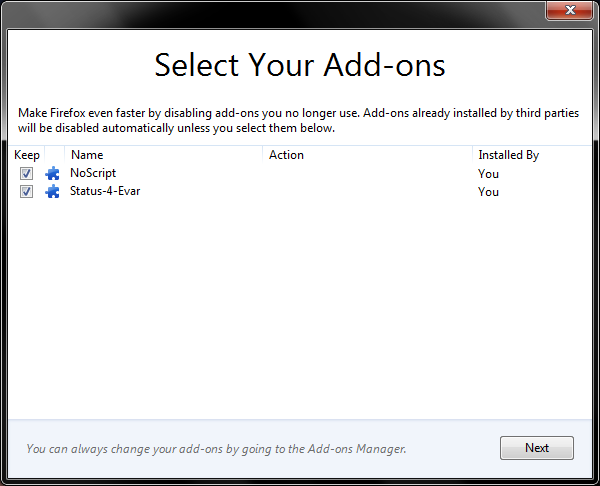
Task: Click 'You' in the Status-4-Evar row
Action: (x=488, y=192)
